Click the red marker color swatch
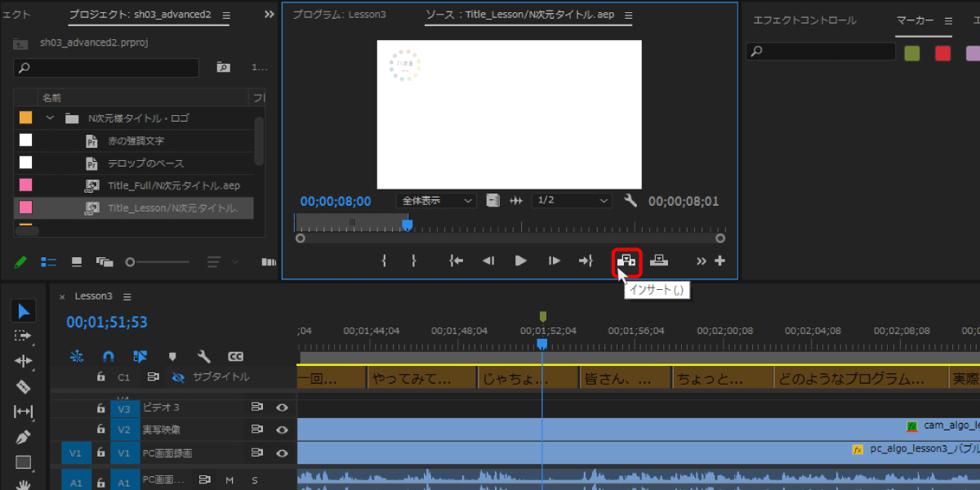This screenshot has width=980, height=490. coord(942,53)
